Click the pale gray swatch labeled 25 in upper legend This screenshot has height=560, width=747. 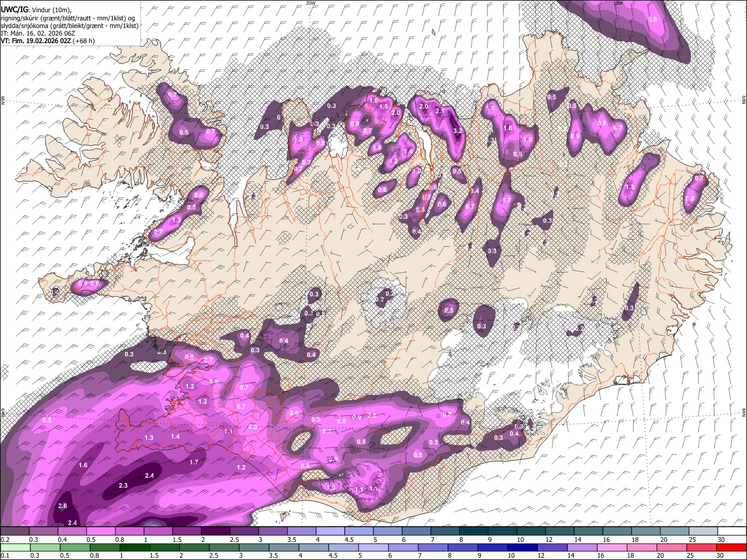coord(704,531)
